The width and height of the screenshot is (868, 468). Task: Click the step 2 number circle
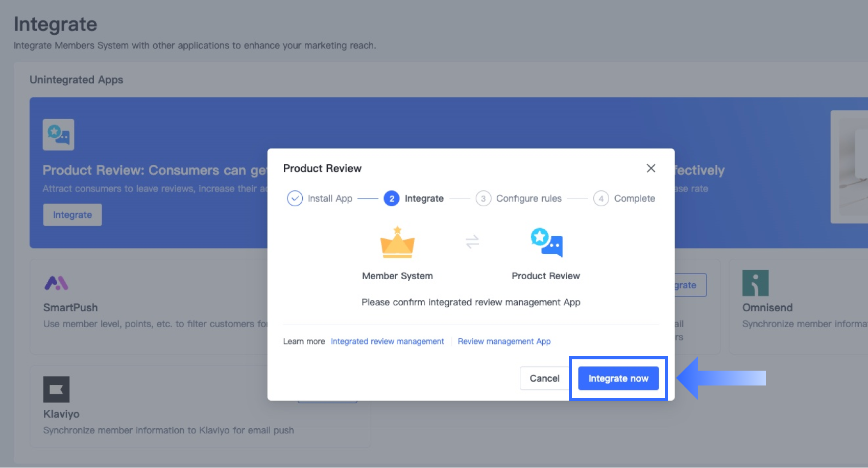[392, 199]
